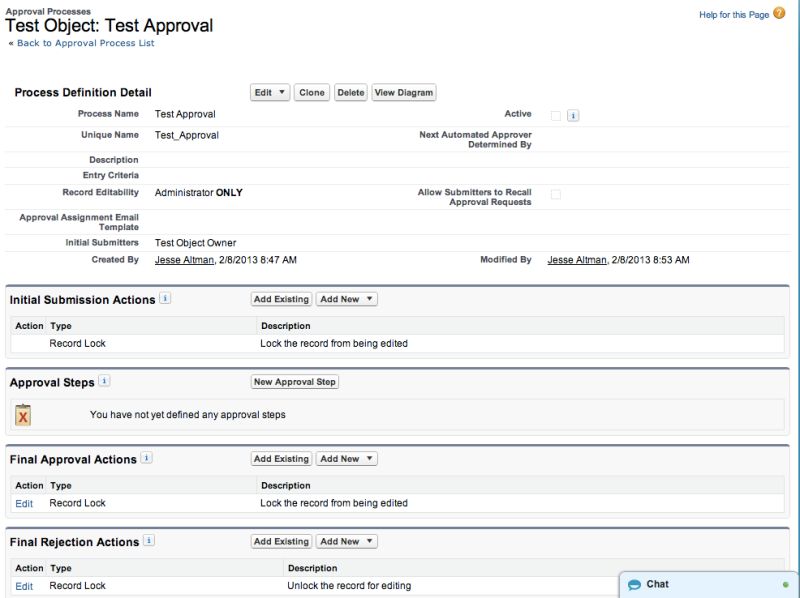
Task: Enable the Active checkbox
Action: [x=556, y=114]
